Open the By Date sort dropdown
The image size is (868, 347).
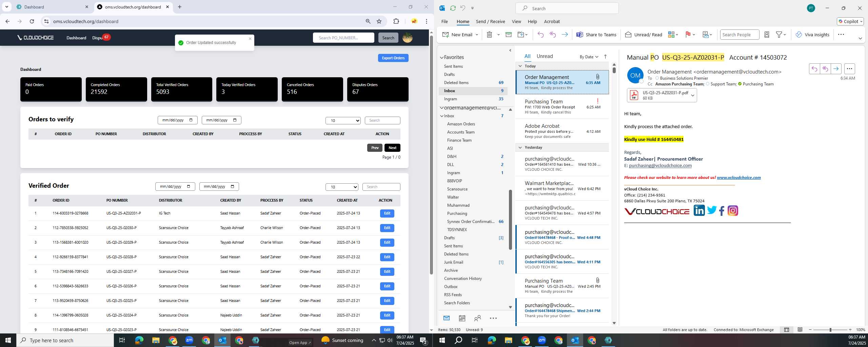(x=589, y=57)
